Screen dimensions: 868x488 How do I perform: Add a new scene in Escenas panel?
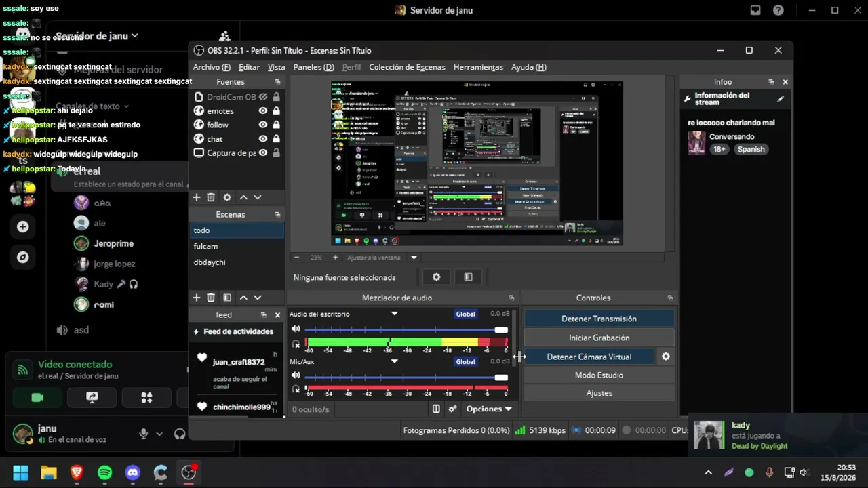197,298
